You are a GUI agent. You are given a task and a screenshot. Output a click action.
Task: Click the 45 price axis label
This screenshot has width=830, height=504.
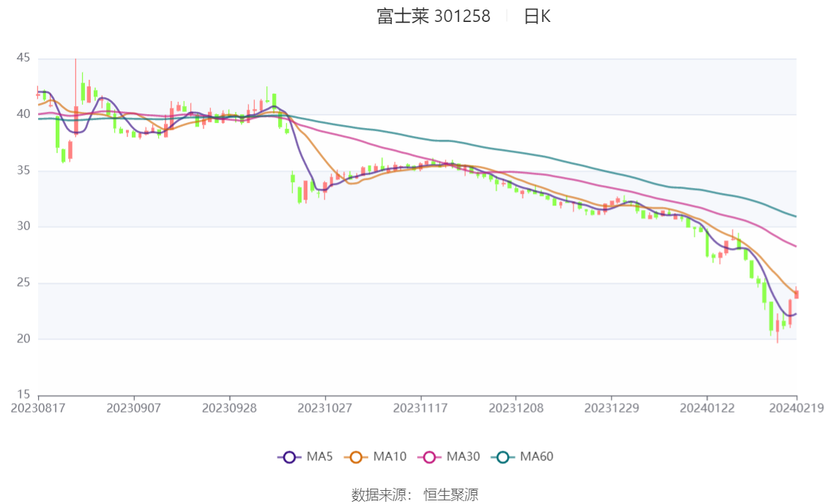pos(23,58)
